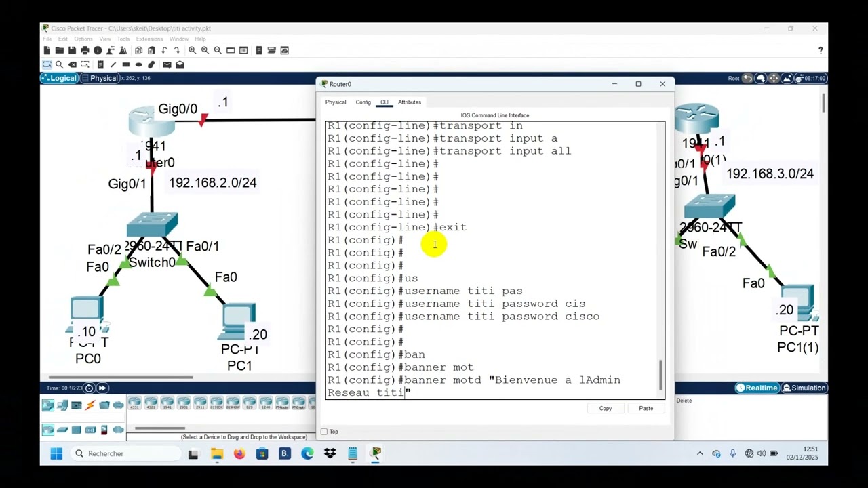Open the Options menu

[x=83, y=39]
